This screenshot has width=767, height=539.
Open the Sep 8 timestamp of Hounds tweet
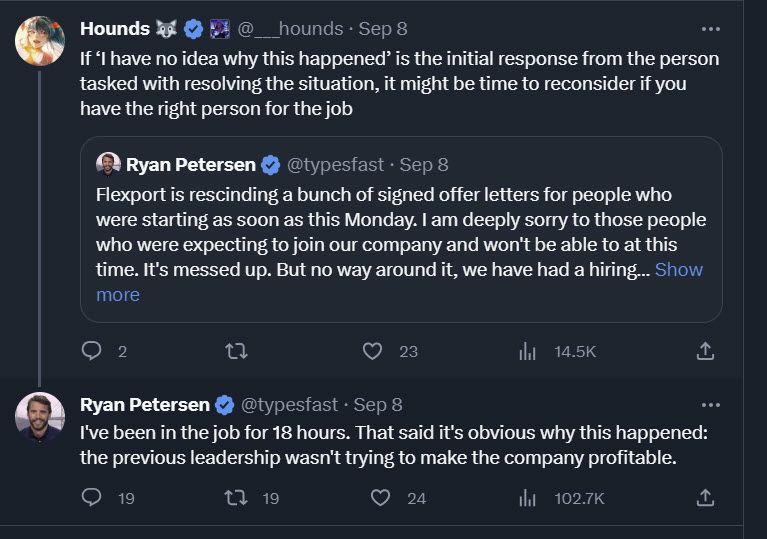(x=382, y=29)
